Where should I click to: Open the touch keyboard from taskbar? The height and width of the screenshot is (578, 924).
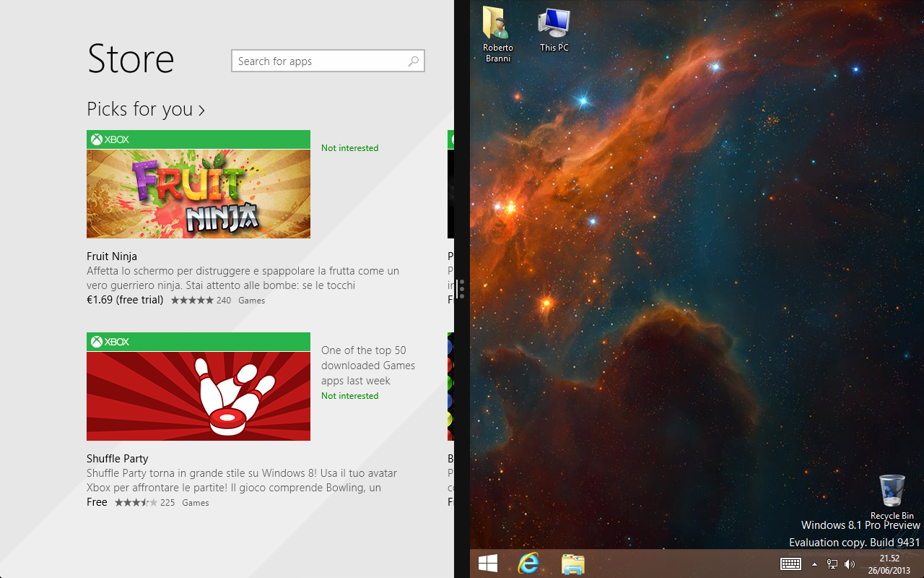(790, 564)
